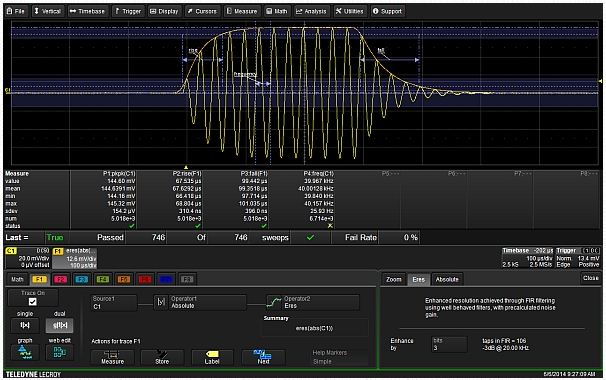Image resolution: width=606 pixels, height=380 pixels.
Task: Open the F1 eres(abs trace descriptor box
Action: pos(75,258)
